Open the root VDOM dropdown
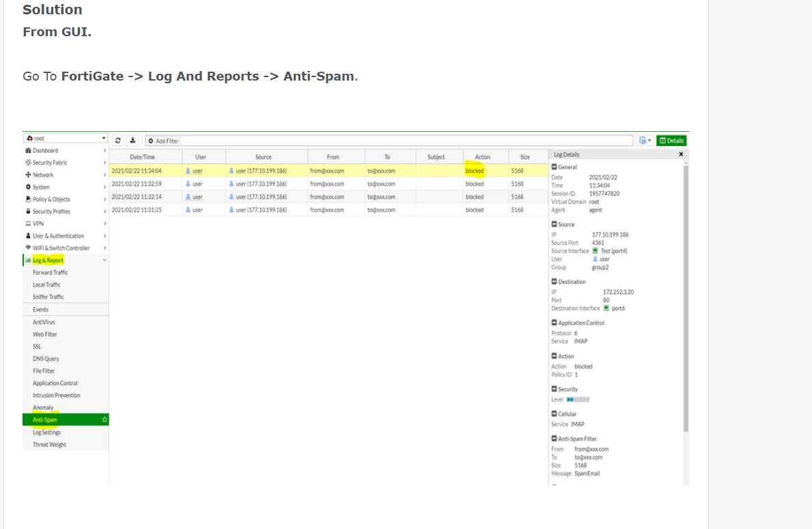This screenshot has width=812, height=529. [x=66, y=138]
